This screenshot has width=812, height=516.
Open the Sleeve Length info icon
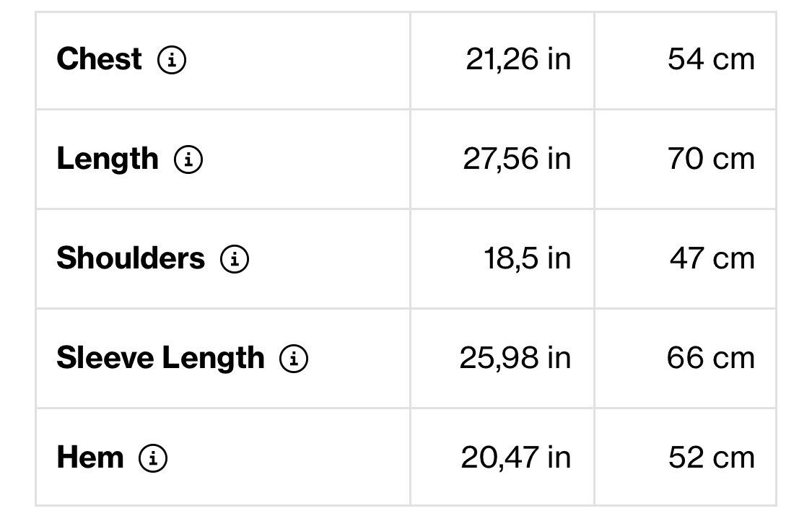pyautogui.click(x=294, y=358)
